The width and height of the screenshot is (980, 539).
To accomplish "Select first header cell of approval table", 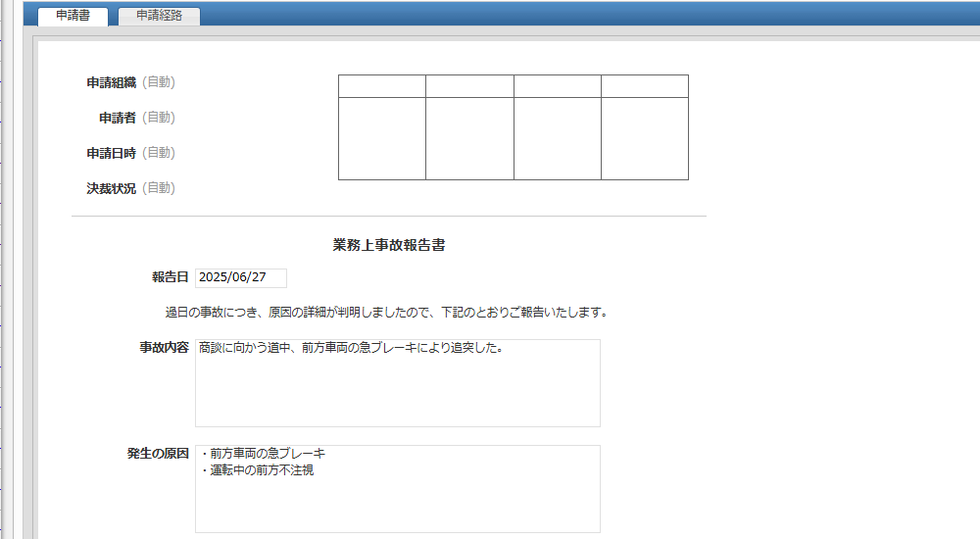I will tap(382, 86).
